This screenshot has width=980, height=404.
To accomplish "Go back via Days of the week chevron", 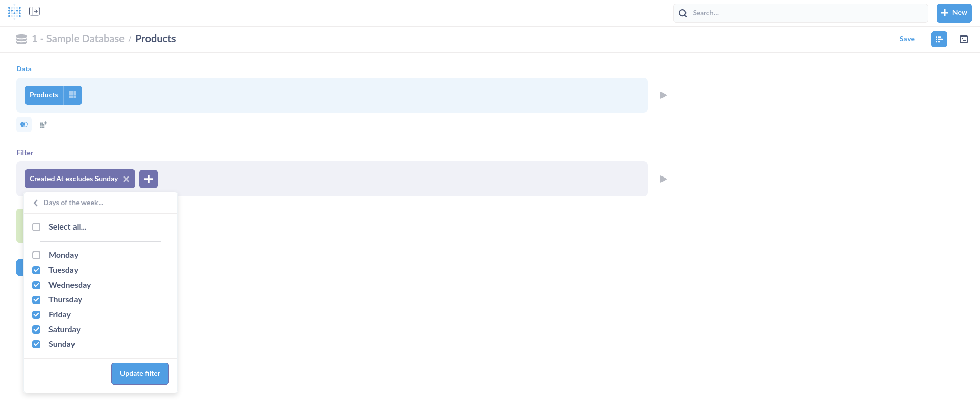I will click(x=36, y=203).
